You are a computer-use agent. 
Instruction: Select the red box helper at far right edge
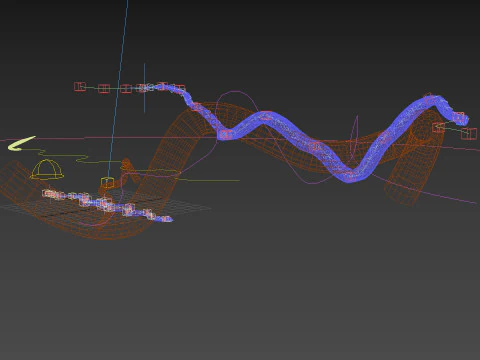pyautogui.click(x=469, y=133)
